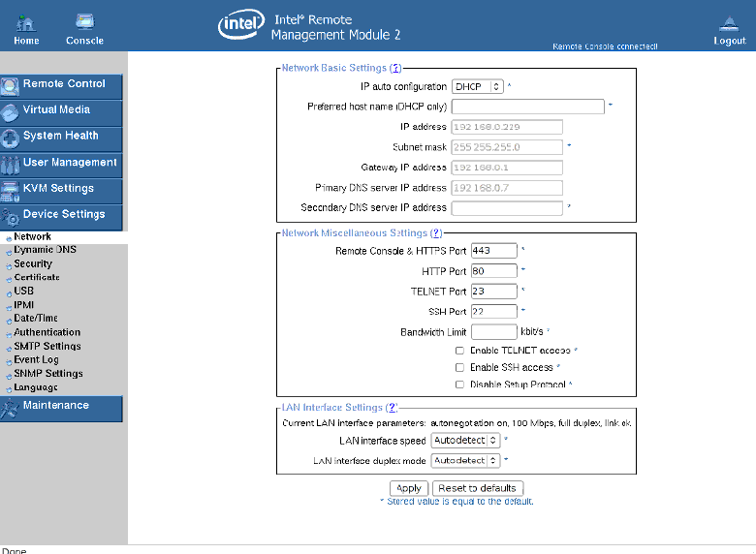Click the TELNET Port field
The width and height of the screenshot is (756, 554).
click(x=494, y=291)
